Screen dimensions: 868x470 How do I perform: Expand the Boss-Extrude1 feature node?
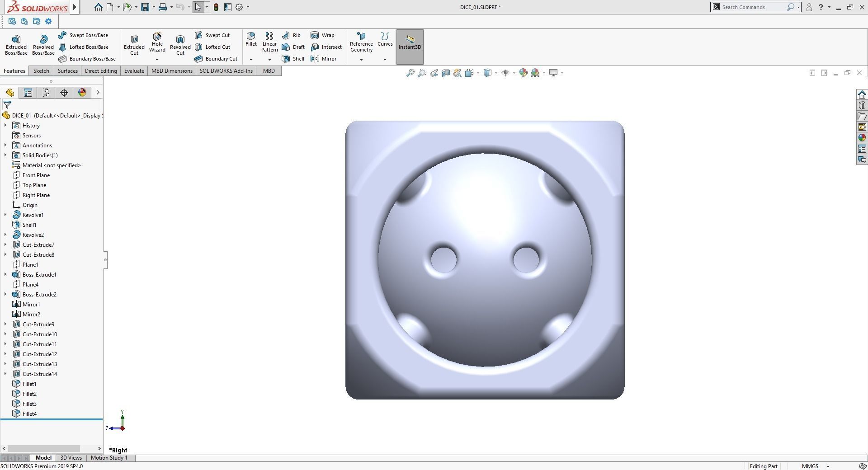click(5, 275)
